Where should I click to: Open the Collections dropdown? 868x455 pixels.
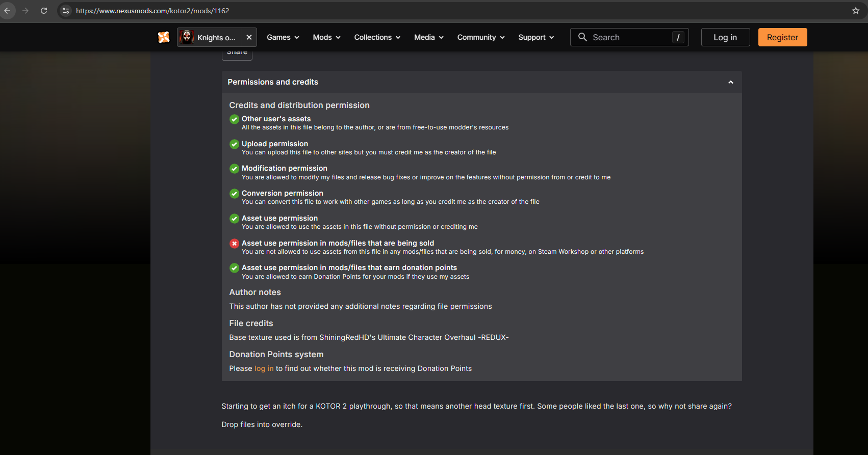point(377,37)
